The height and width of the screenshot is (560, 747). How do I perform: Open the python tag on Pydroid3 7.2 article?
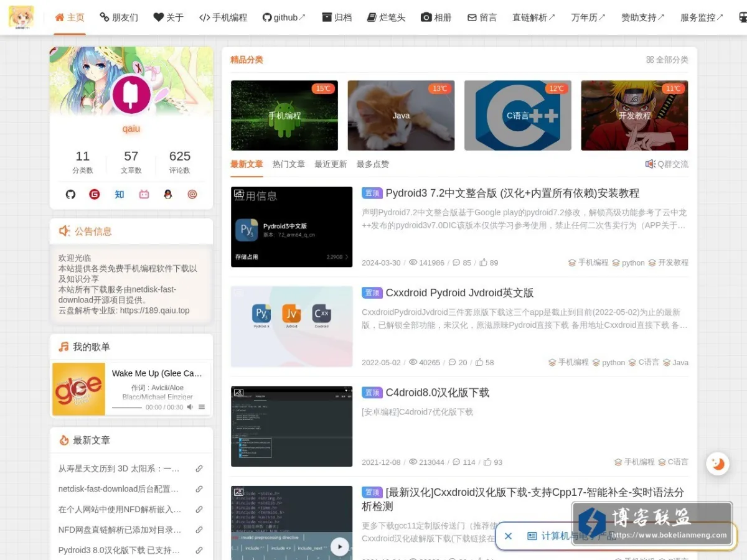(629, 263)
